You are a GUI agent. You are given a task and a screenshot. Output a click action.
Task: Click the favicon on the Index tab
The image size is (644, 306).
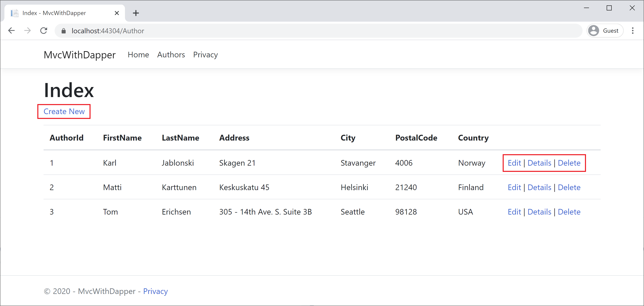tap(14, 13)
